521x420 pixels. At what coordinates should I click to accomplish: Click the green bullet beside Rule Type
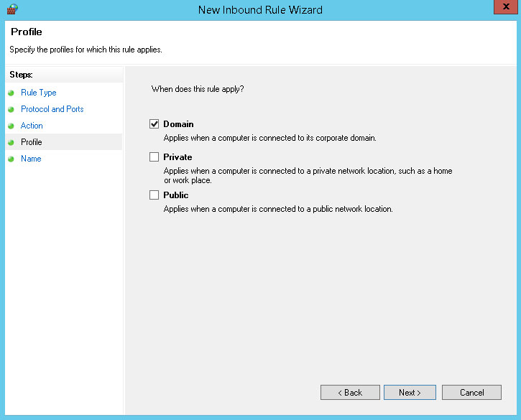(x=11, y=93)
